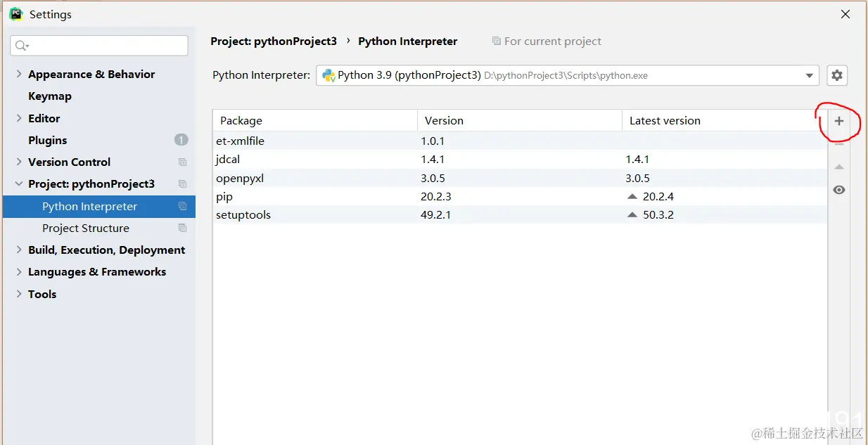The height and width of the screenshot is (445, 868).
Task: Select Python Interpreter tree item
Action: click(x=99, y=206)
